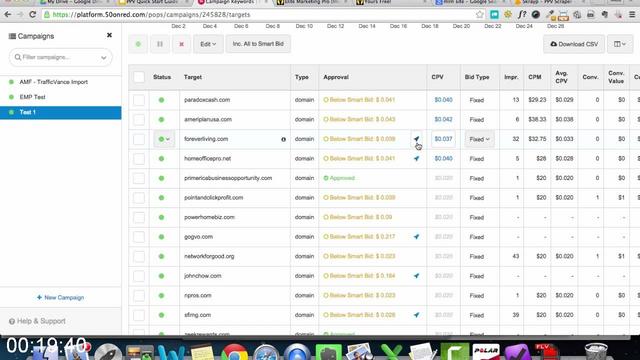Open status dropdown for foreverliving.com
The width and height of the screenshot is (640, 360).
click(164, 139)
